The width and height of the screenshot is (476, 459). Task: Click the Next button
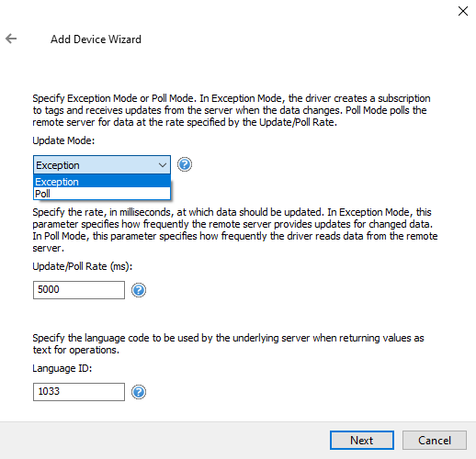click(x=362, y=441)
